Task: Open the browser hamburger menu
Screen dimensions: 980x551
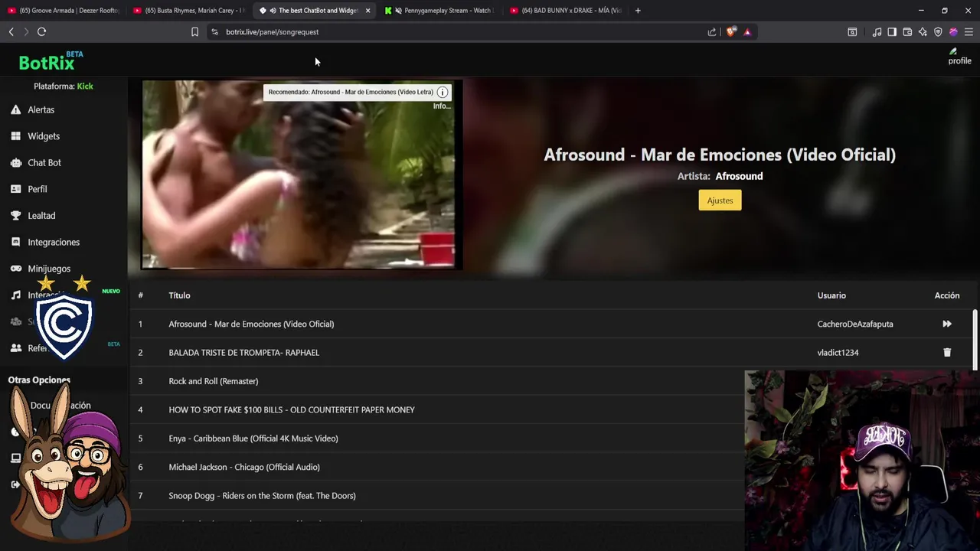Action: [x=969, y=32]
